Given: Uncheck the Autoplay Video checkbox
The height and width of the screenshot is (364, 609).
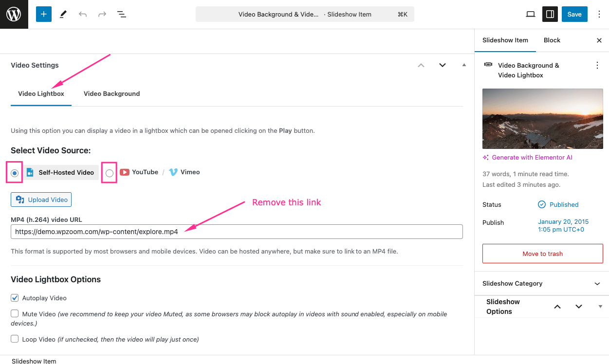Looking at the screenshot, I should [15, 298].
